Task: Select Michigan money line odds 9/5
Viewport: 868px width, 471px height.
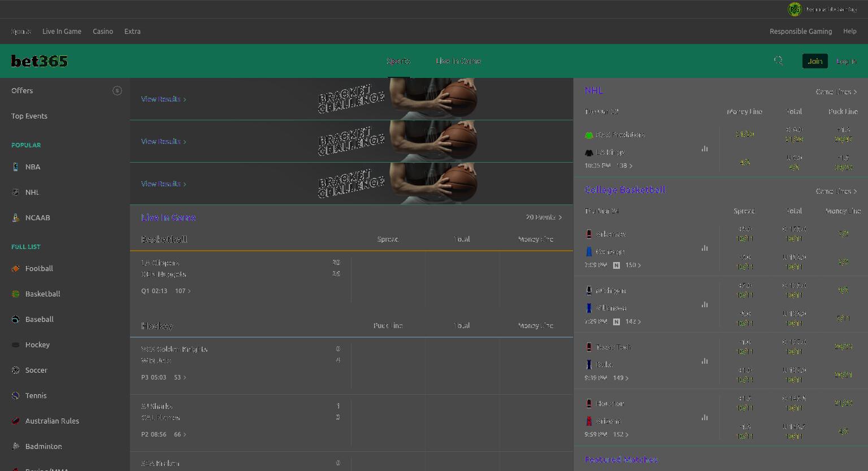Action: coord(843,290)
